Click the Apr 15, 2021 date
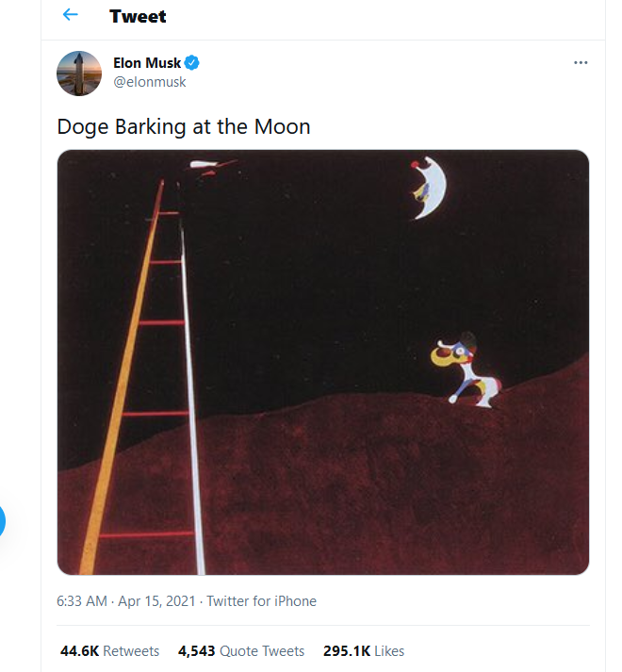The height and width of the screenshot is (672, 622). (x=157, y=601)
